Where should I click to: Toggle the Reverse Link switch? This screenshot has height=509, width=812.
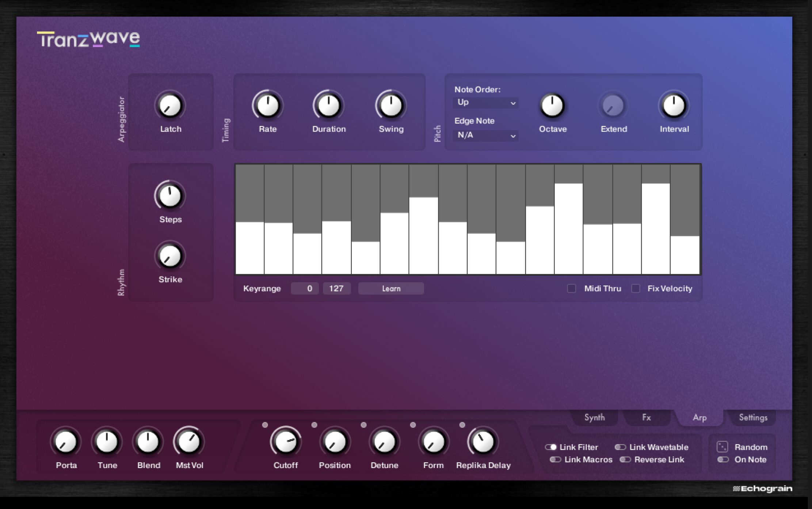click(625, 460)
